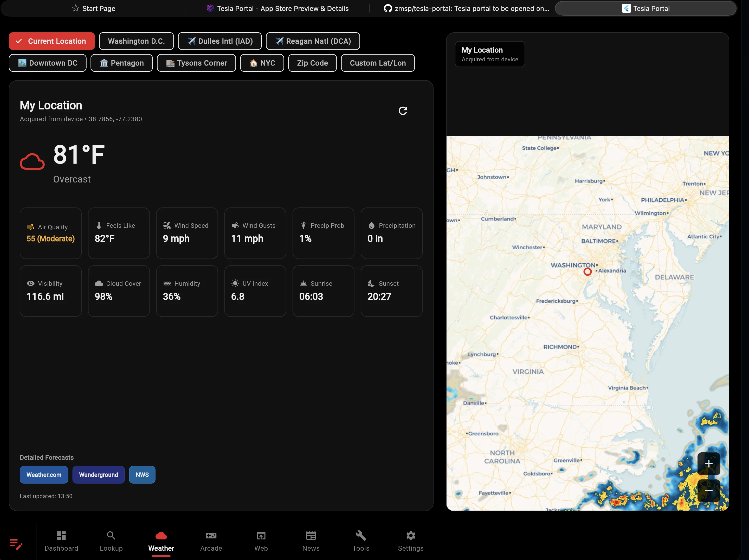Select Dulles Intl (IAD) location

(220, 41)
